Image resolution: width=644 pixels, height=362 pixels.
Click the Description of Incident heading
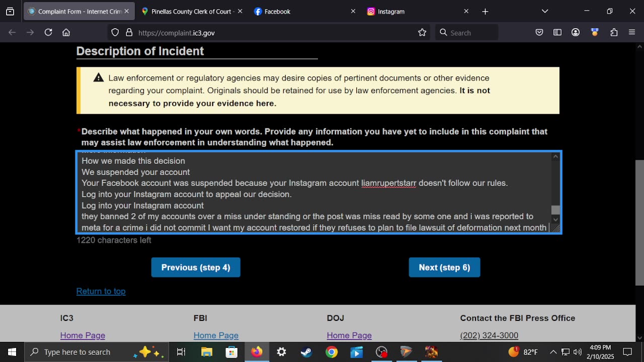[x=140, y=51]
